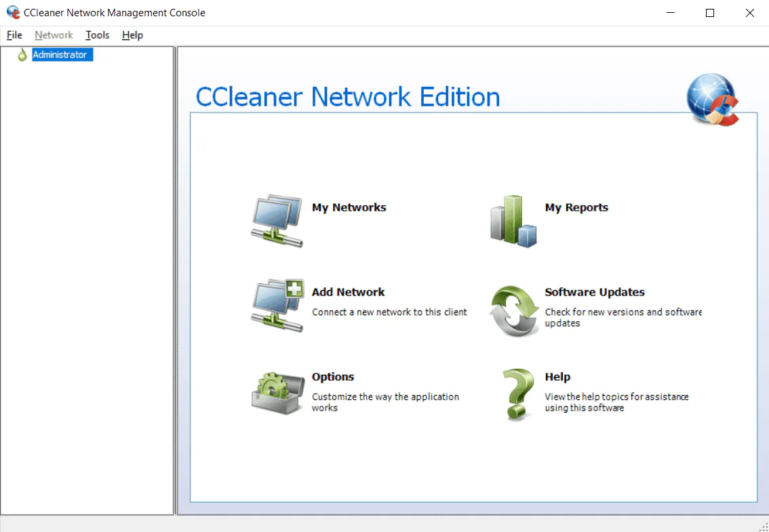The height and width of the screenshot is (532, 769).
Task: Click the window resize grip in status bar
Action: 763,527
